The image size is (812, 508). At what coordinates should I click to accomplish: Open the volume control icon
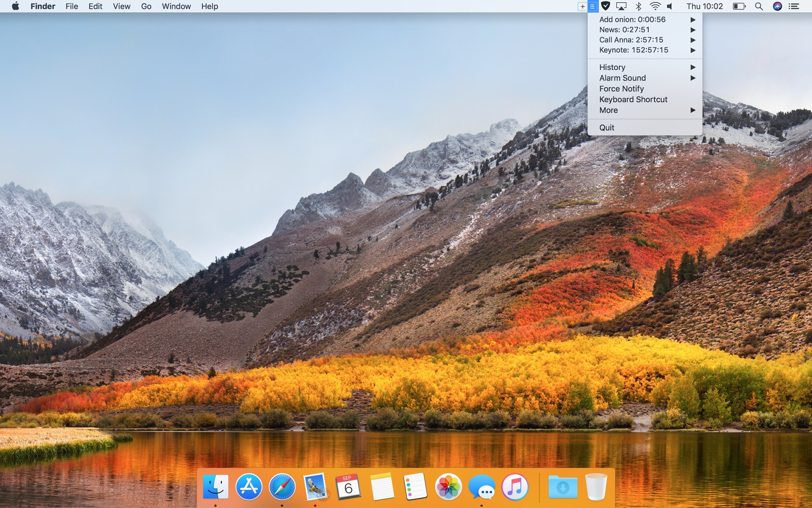[670, 6]
